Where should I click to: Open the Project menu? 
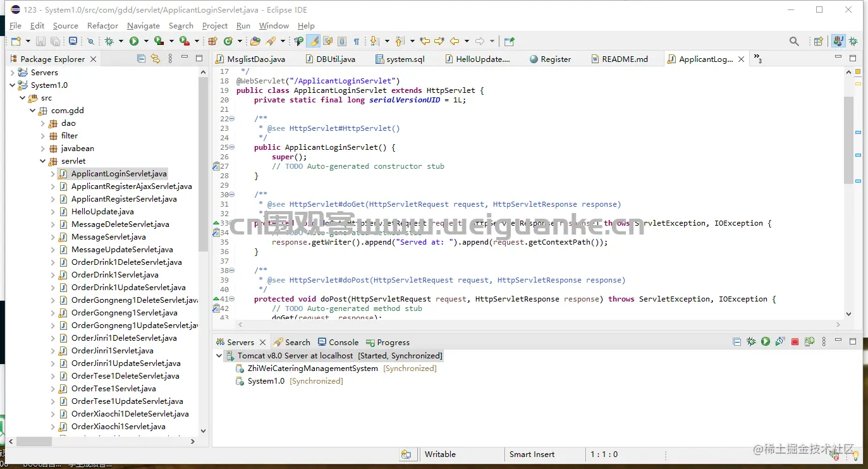(x=215, y=25)
